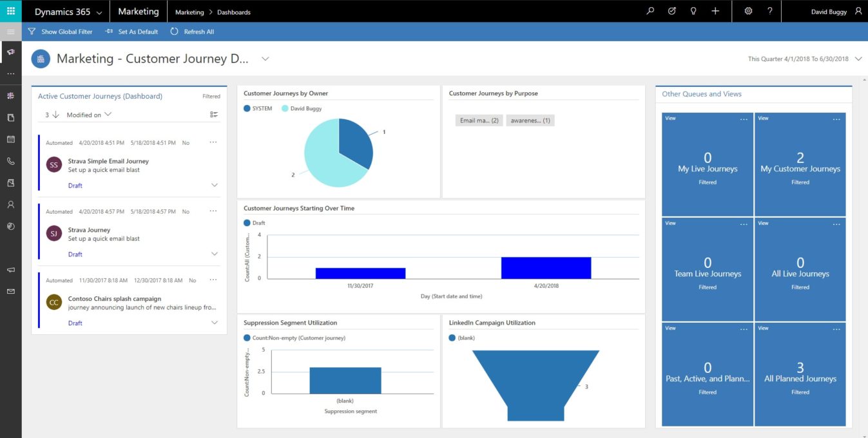Click the plus quick create icon
This screenshot has width=868, height=438.
coord(715,12)
